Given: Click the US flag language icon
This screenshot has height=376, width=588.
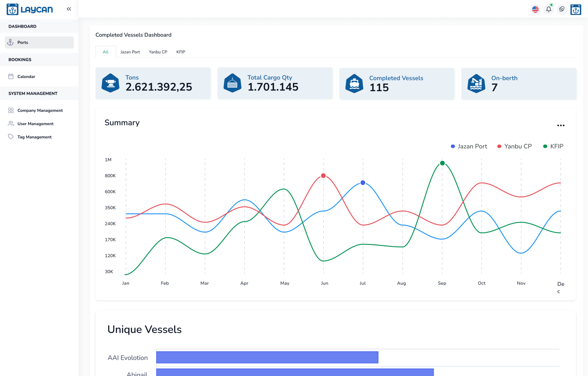Looking at the screenshot, I should click(535, 9).
